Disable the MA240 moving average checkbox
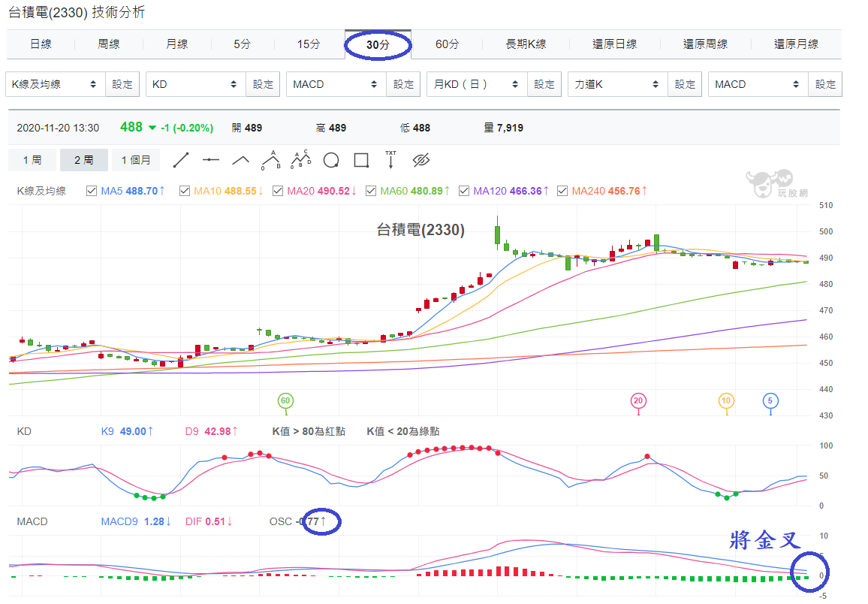The width and height of the screenshot is (868, 604). pos(562,191)
